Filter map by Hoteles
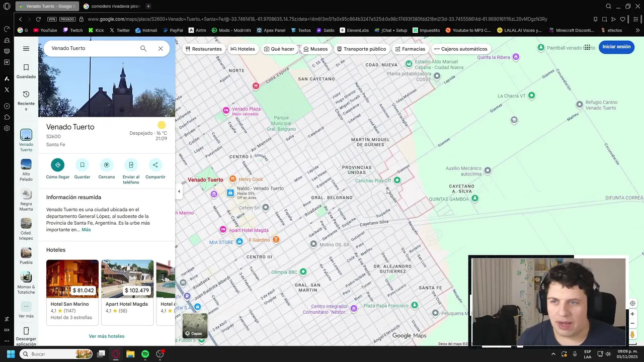644x362 pixels. point(243,49)
